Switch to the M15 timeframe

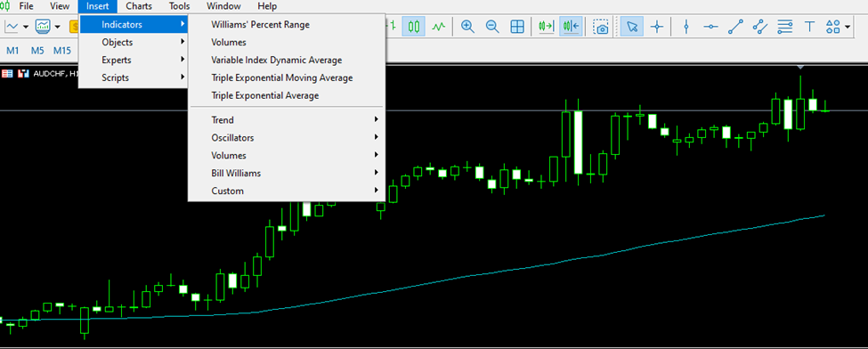pyautogui.click(x=62, y=51)
